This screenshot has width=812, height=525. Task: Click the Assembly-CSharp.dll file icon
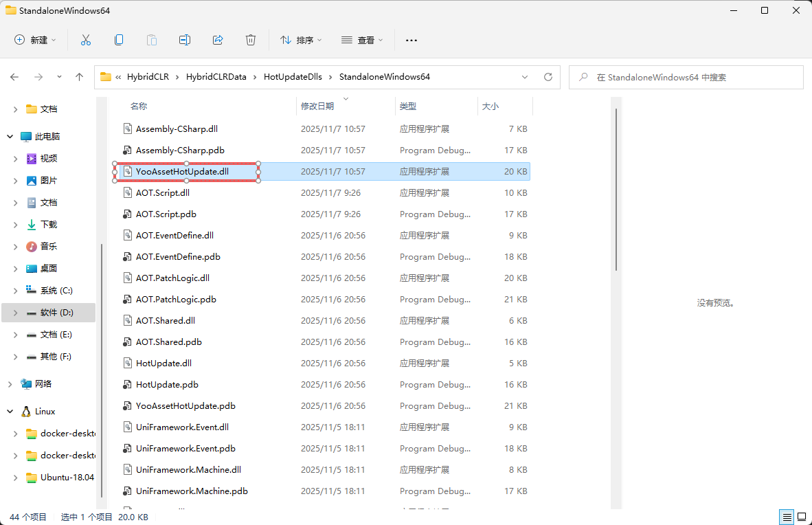(x=127, y=129)
